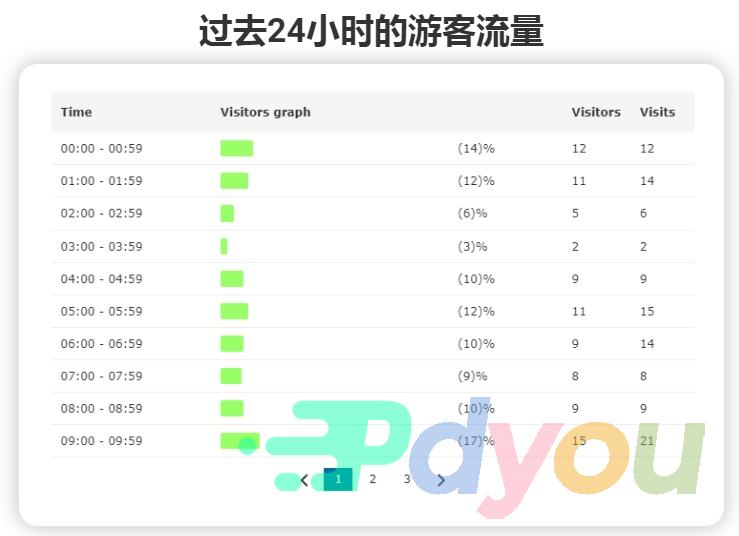Screen dimensions: 739x536
Task: Click the (3)% value in 03:00 row
Action: (x=472, y=247)
